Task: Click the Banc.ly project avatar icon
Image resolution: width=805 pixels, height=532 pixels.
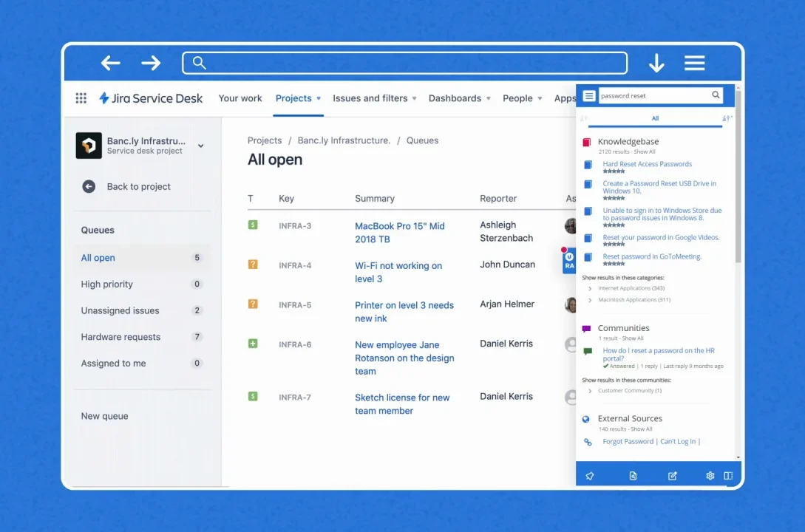Action: (89, 145)
